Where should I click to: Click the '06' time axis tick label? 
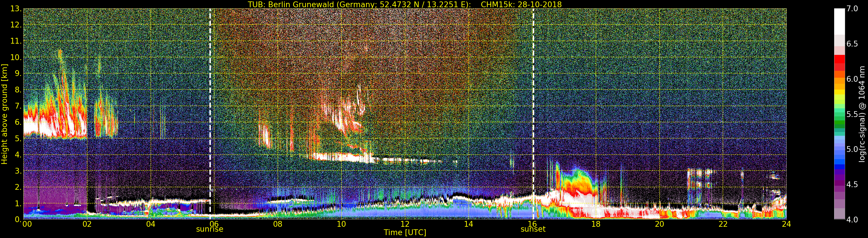(214, 224)
